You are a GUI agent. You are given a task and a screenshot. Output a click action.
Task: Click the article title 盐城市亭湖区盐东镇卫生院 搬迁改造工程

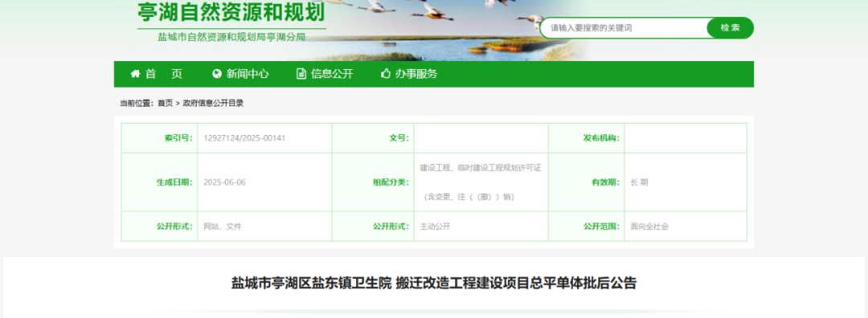point(433,283)
